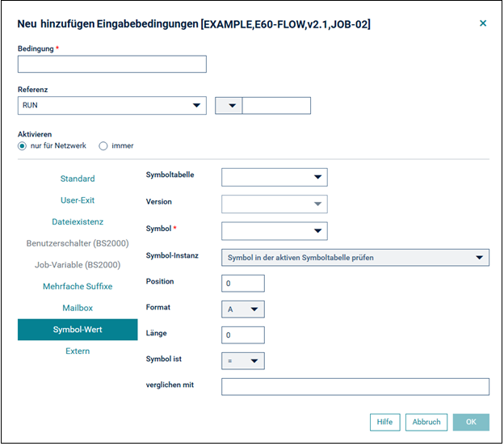Select the 'immer' radio button
504x446 pixels.
103,146
